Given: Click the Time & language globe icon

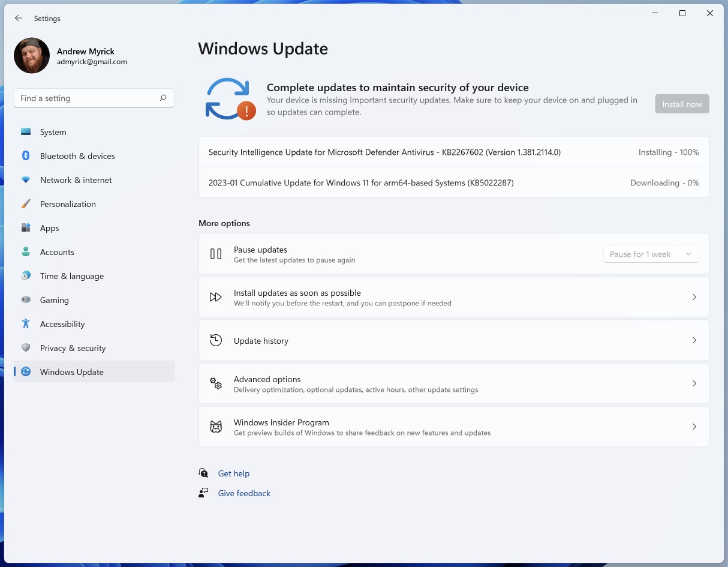Looking at the screenshot, I should click(26, 276).
